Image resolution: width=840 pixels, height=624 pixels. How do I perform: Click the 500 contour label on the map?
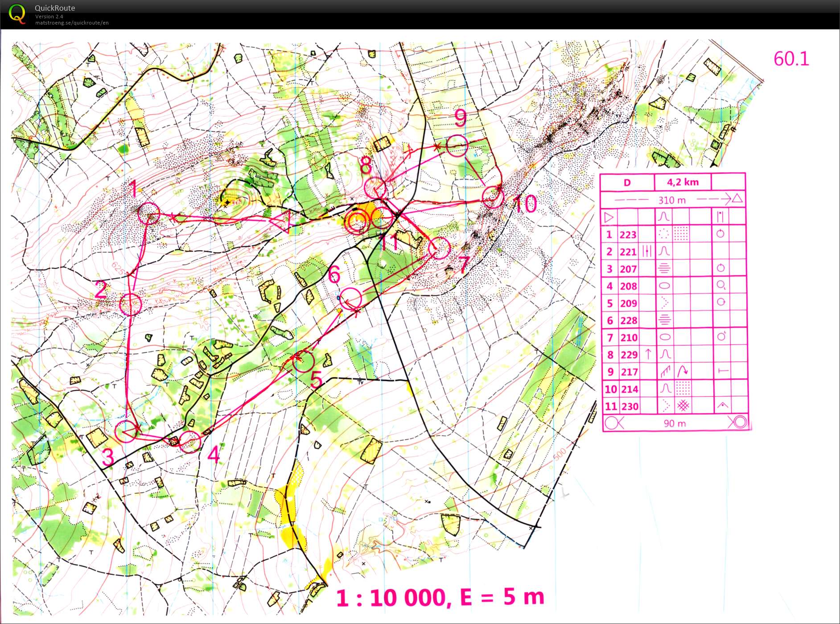tap(560, 455)
